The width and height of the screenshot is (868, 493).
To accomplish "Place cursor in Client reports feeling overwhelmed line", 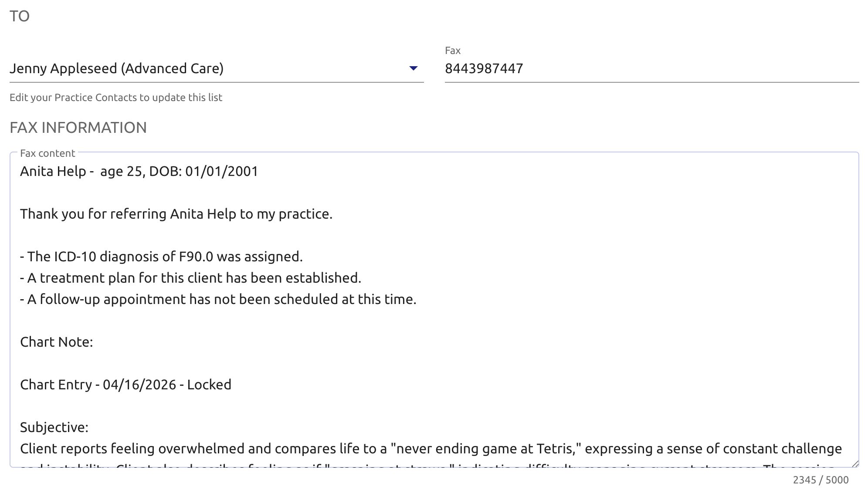I will pos(431,449).
